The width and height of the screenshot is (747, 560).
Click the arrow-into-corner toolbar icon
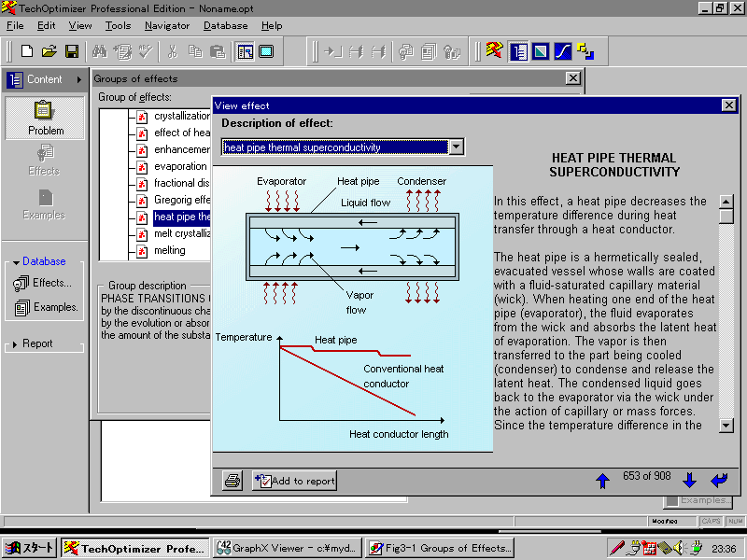point(333,51)
